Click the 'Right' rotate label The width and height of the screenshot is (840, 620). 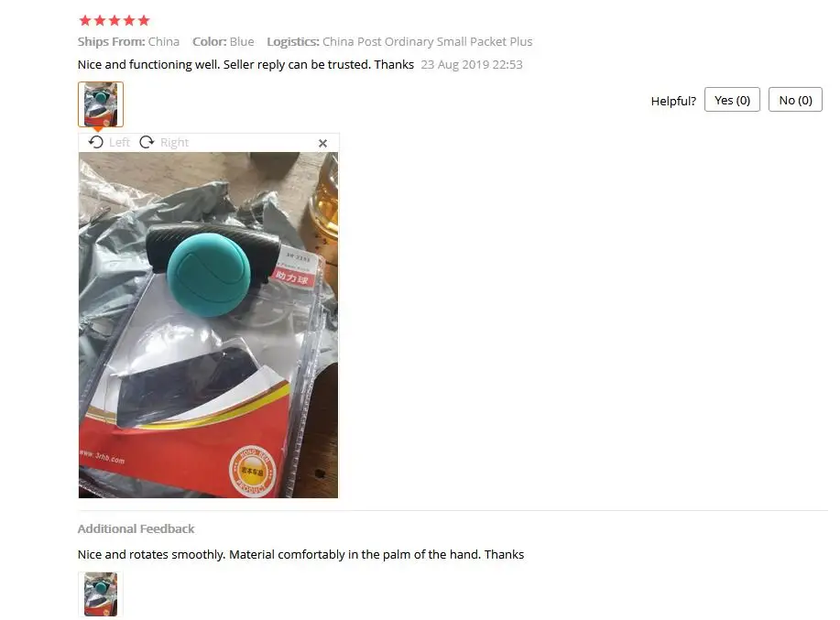175,143
